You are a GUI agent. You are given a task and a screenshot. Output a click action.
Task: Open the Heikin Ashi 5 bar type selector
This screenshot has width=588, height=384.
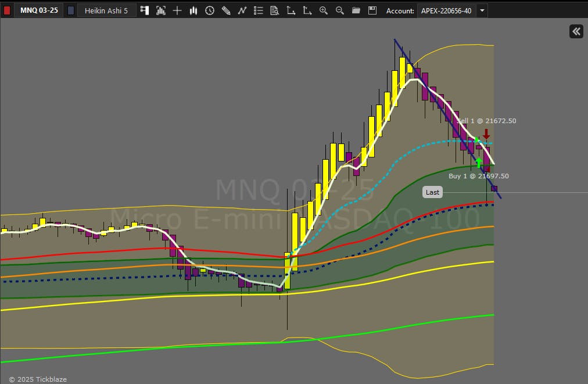pyautogui.click(x=106, y=10)
